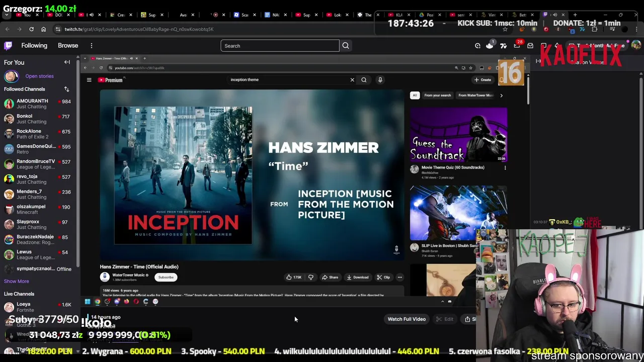Like the Hans Zimmer Time video
The width and height of the screenshot is (644, 362).
coord(294,277)
